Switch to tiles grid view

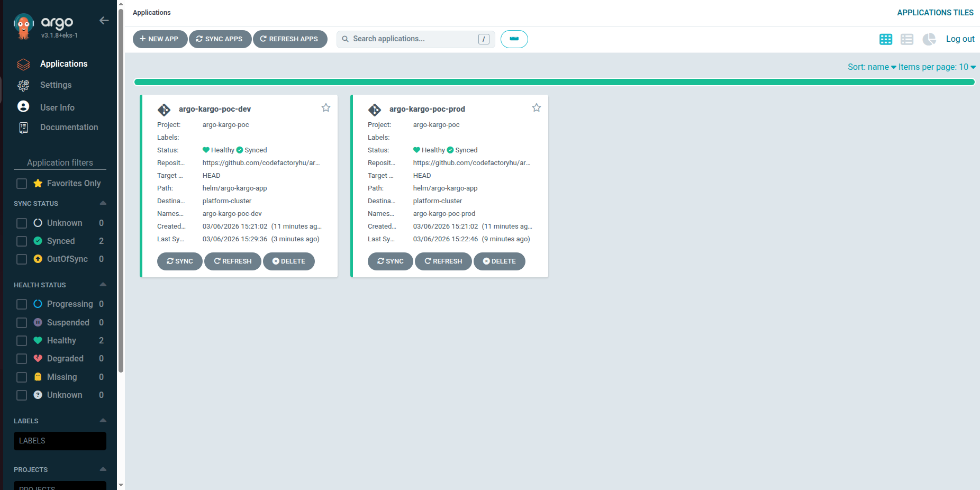886,39
